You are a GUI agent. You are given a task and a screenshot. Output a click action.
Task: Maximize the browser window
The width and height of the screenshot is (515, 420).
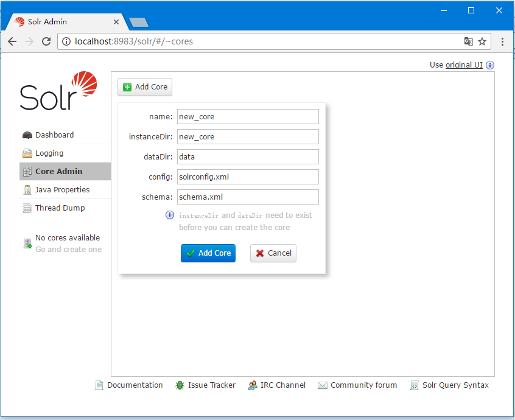click(x=471, y=10)
